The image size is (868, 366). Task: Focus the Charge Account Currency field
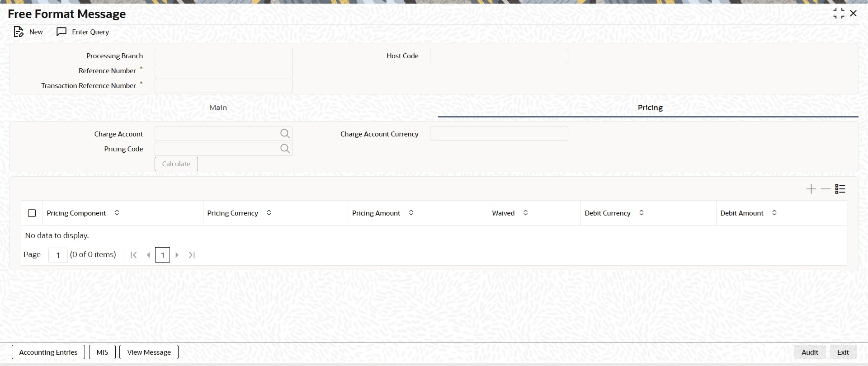(x=499, y=134)
